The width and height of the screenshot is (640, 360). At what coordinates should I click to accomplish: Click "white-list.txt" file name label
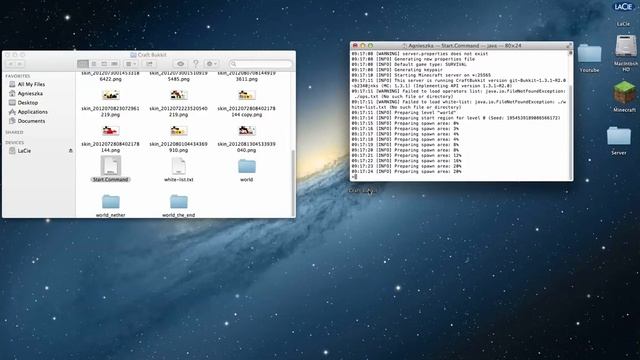pos(178,180)
